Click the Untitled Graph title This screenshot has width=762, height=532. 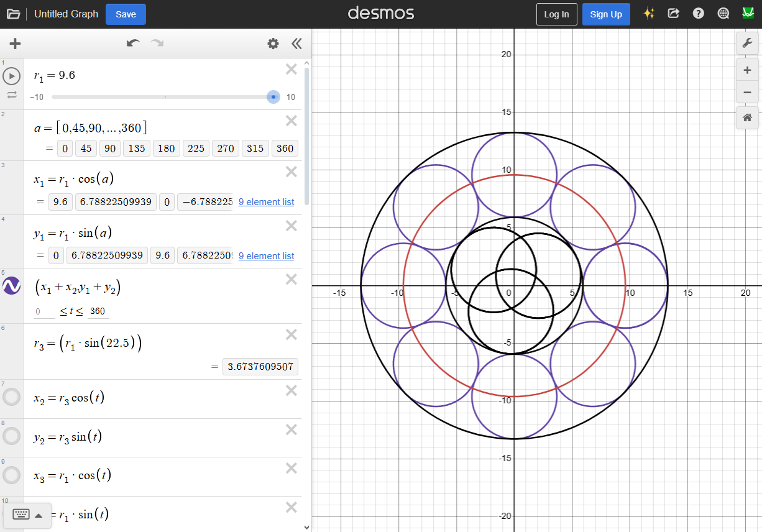pos(66,14)
